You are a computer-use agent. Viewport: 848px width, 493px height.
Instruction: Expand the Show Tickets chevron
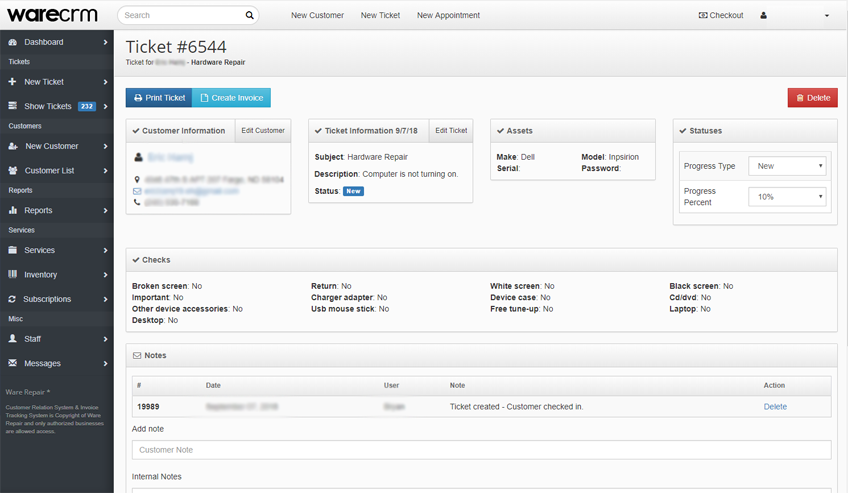(x=105, y=106)
